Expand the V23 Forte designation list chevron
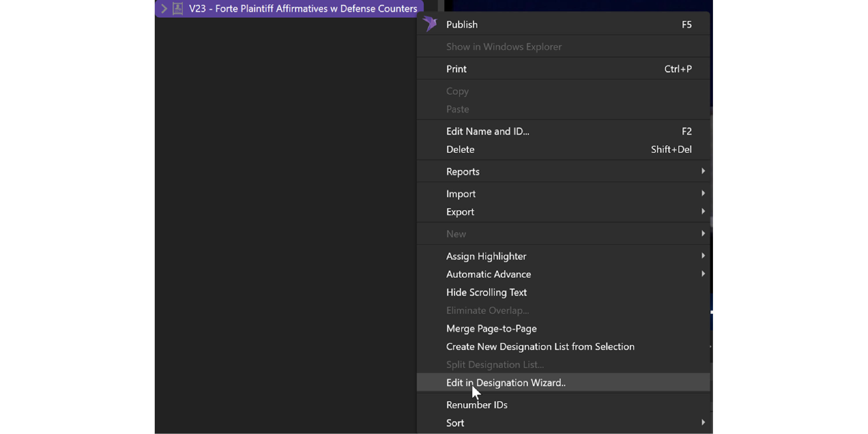Screen dimensions: 868x434 164,9
